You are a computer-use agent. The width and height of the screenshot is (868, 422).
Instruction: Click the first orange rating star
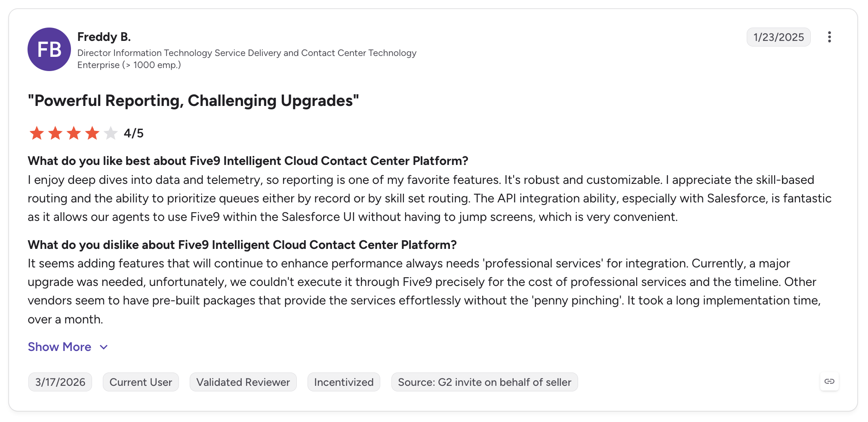coord(37,133)
